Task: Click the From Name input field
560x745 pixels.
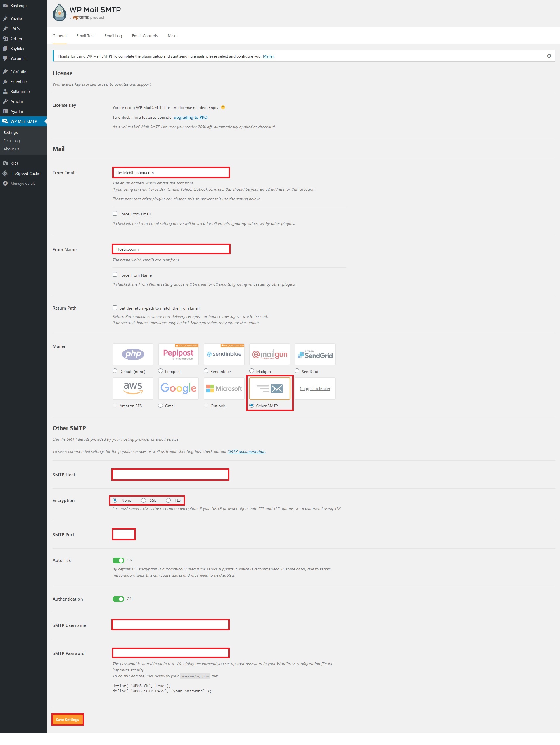Action: point(171,249)
